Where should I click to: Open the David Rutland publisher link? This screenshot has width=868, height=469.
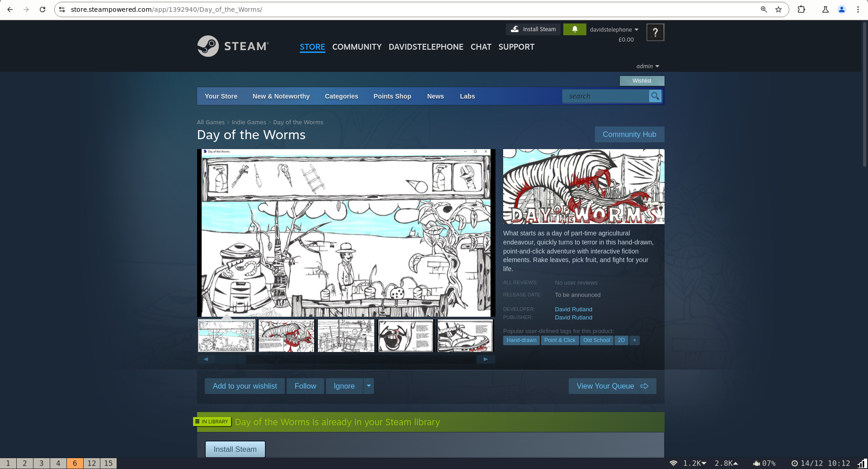573,318
